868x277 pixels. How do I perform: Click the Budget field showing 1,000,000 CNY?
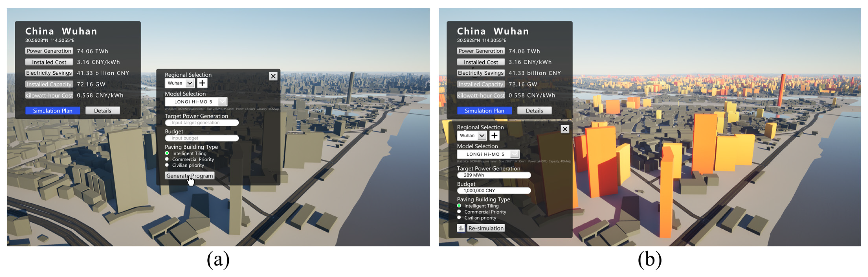pos(494,191)
